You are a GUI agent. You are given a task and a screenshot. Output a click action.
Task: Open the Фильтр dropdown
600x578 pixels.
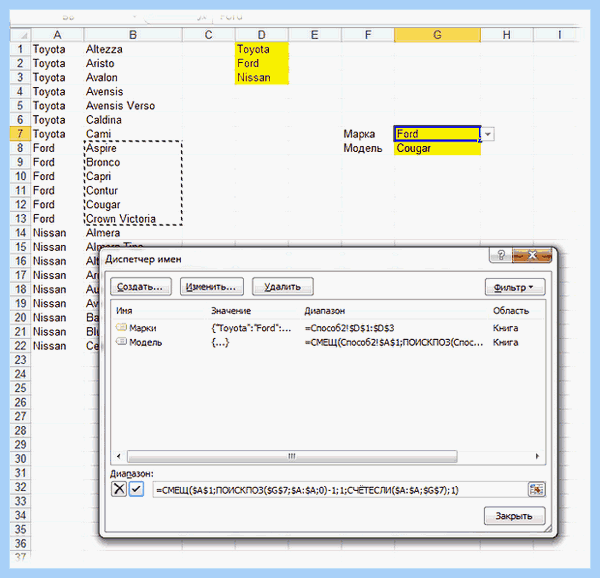(515, 287)
